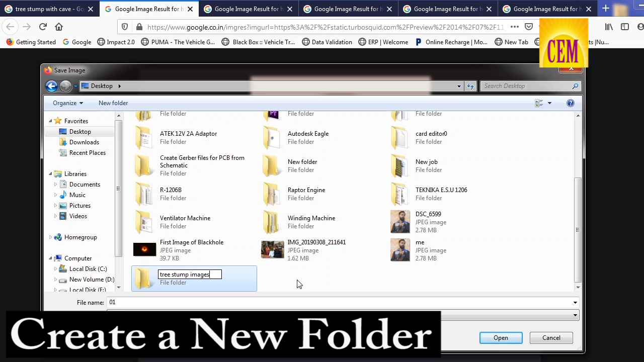
Task: Switch to 'tree stump with cave' tab
Action: click(x=49, y=9)
